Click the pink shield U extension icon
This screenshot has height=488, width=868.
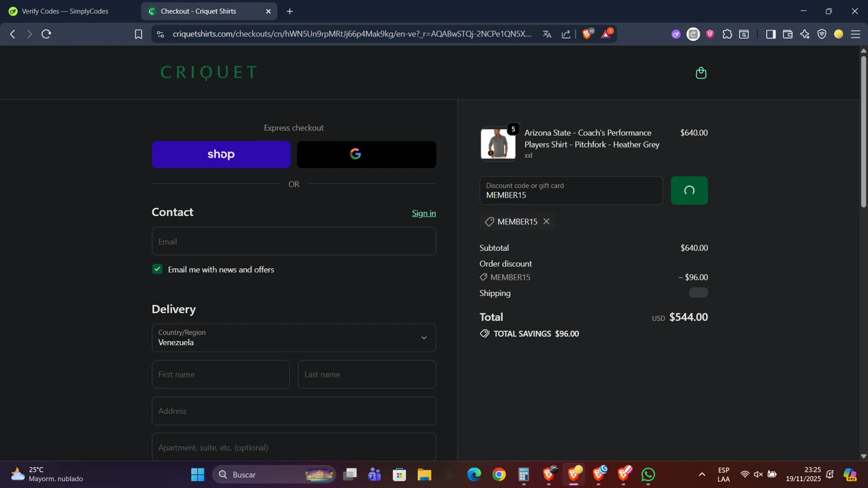pyautogui.click(x=710, y=34)
